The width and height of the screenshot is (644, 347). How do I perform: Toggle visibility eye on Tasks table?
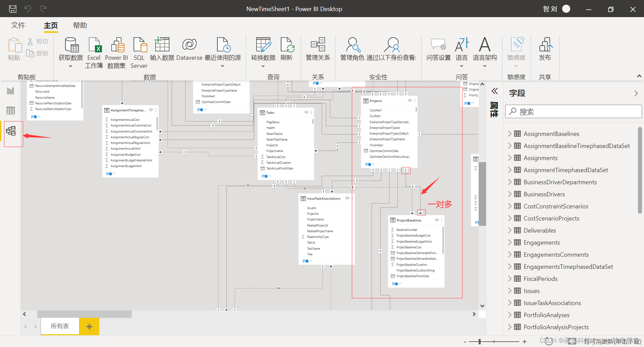click(306, 112)
